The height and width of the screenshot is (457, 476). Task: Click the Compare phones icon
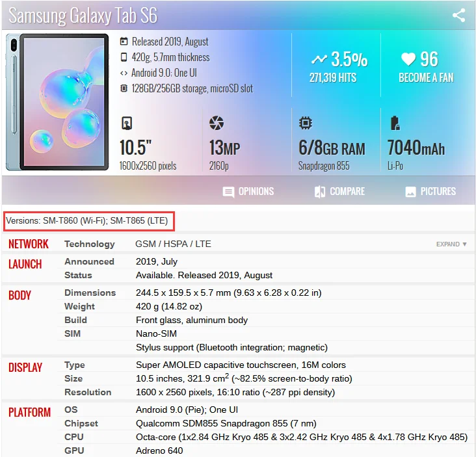click(x=320, y=192)
